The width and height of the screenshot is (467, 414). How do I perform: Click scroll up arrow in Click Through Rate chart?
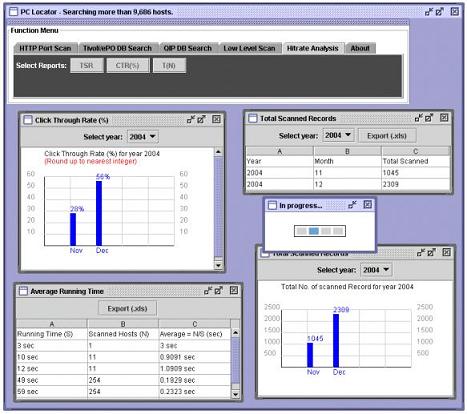(x=218, y=152)
